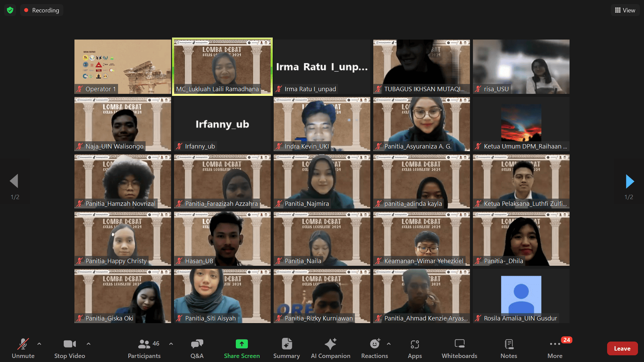
Task: Click the Share Screen button
Action: 242,348
